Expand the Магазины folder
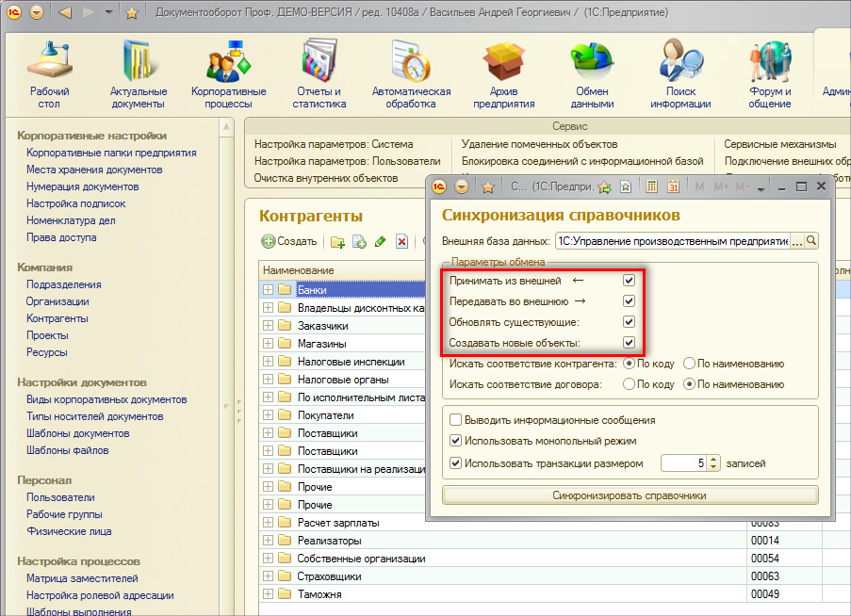Image resolution: width=851 pixels, height=616 pixels. [x=268, y=343]
